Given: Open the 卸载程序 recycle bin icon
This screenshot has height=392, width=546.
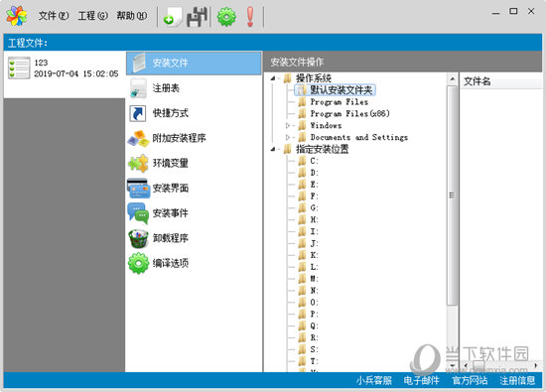Looking at the screenshot, I should [x=138, y=238].
